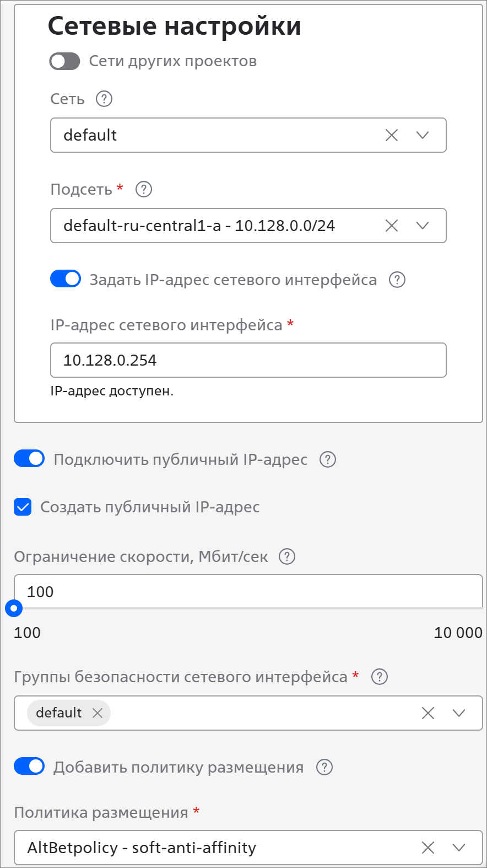487x868 pixels.
Task: Remove the default security group tag
Action: point(98,713)
